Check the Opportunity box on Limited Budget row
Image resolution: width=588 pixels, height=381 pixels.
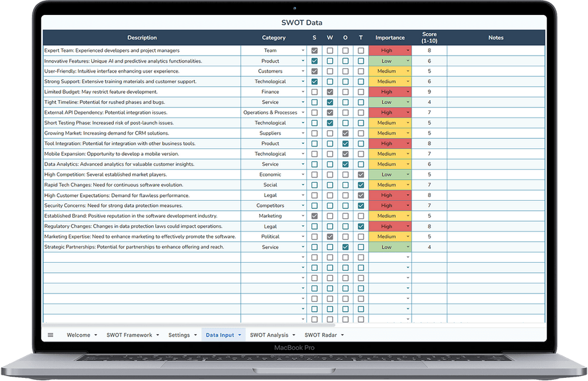pos(345,91)
